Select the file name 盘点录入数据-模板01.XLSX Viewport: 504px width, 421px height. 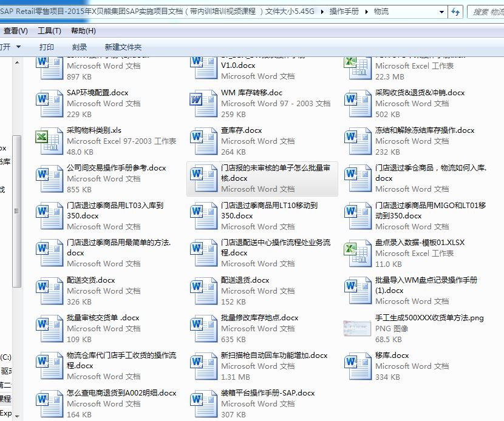point(420,243)
